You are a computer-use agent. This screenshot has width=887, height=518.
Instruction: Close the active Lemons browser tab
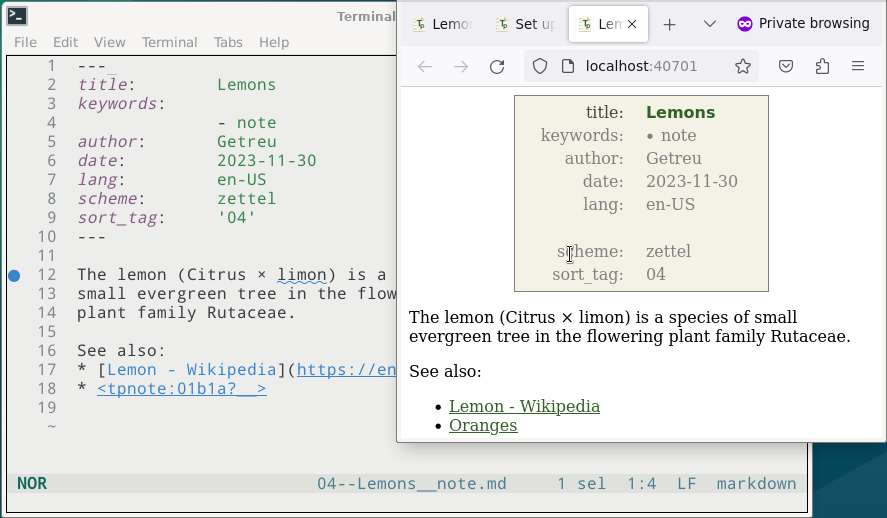[x=632, y=24]
